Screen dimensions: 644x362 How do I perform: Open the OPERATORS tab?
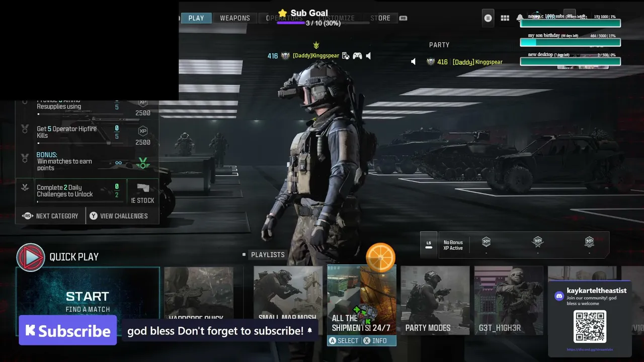[x=284, y=18]
